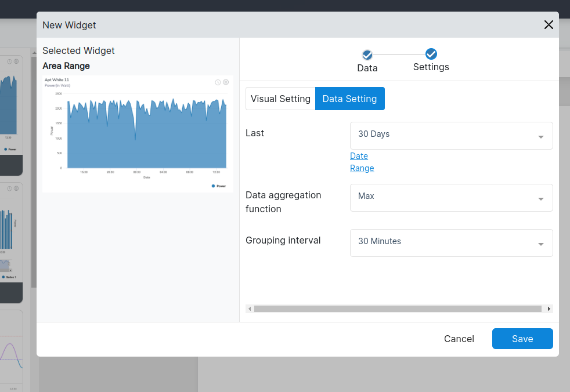Image resolution: width=570 pixels, height=392 pixels.
Task: Click the scrollbar's right arrow
Action: tap(549, 309)
